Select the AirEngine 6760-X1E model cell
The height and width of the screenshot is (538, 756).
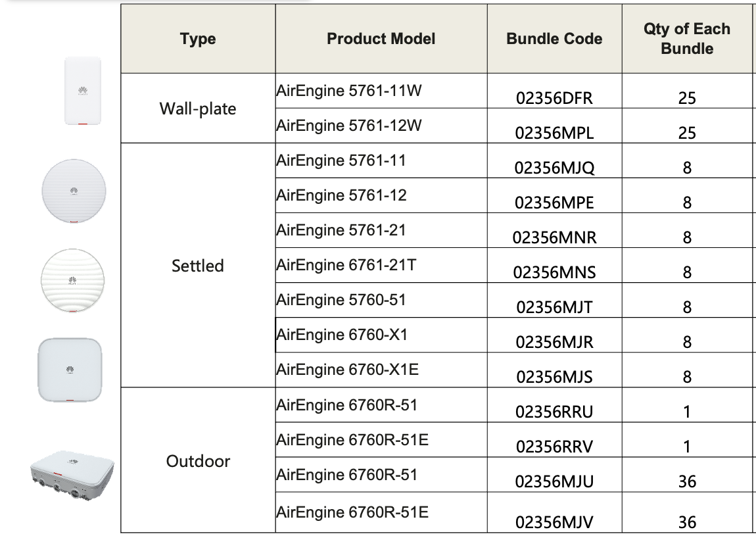tap(381, 370)
